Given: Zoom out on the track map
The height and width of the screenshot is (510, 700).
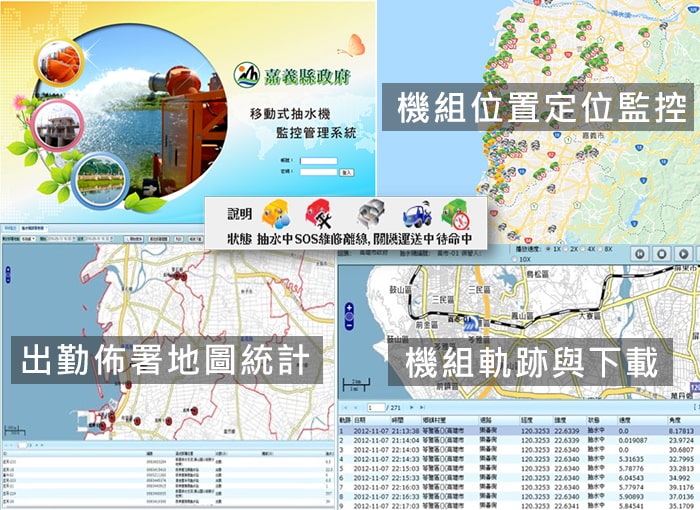Looking at the screenshot, I should point(349,326).
